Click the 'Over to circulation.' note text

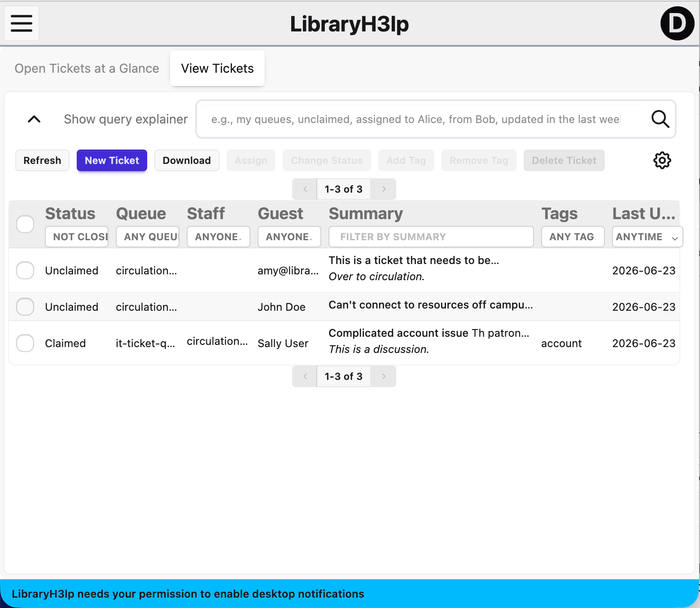tap(376, 276)
